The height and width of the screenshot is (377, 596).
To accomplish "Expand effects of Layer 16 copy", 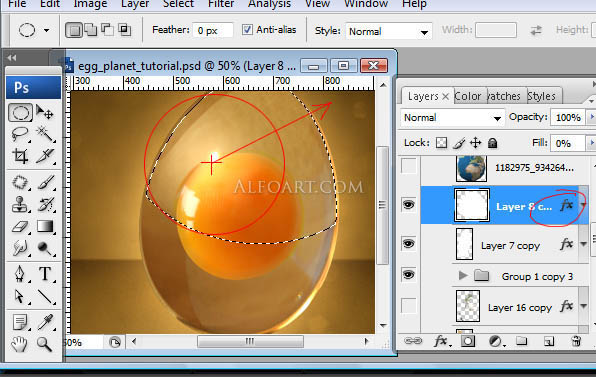I will [583, 306].
